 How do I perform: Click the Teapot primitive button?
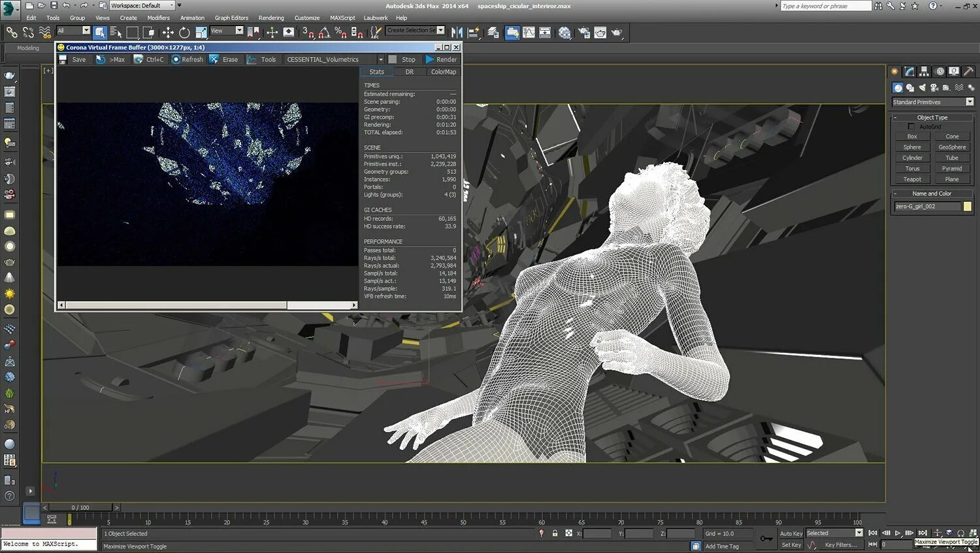pos(912,179)
